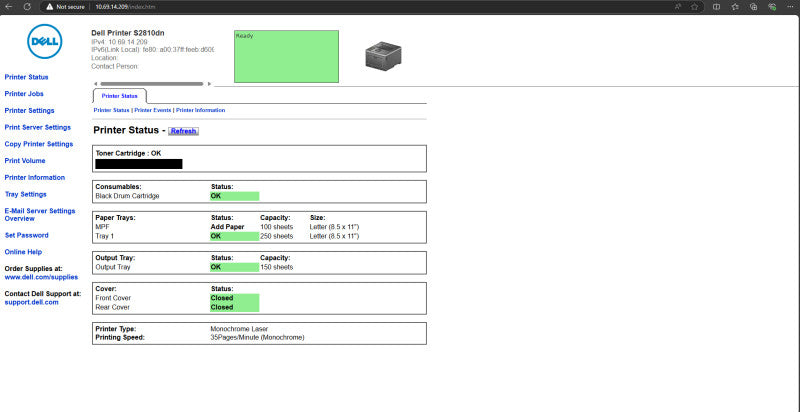Add page to favorites with star icon
The height and width of the screenshot is (412, 800).
[694, 7]
